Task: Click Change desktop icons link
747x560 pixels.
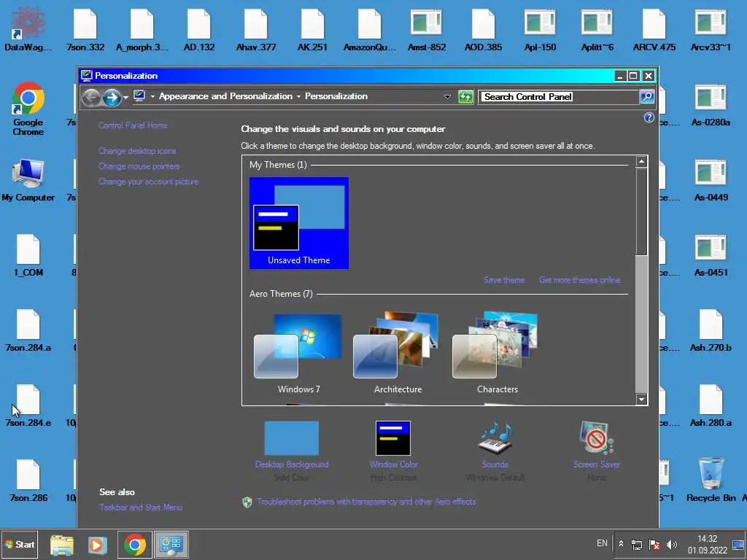Action: click(x=137, y=151)
